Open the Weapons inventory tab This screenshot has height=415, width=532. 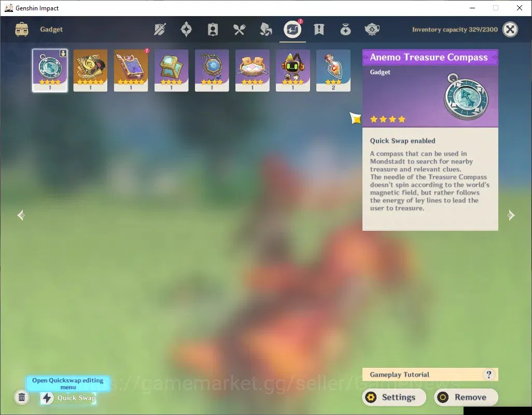(x=160, y=30)
